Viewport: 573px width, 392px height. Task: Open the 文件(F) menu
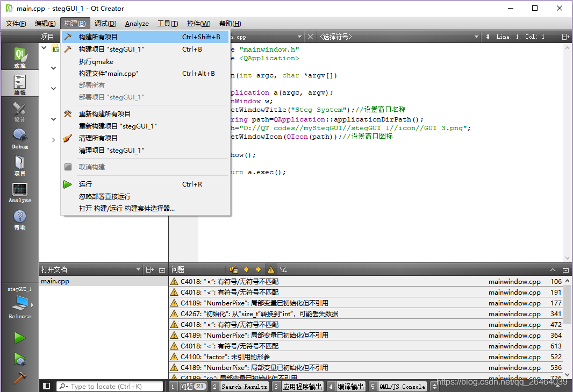(16, 24)
